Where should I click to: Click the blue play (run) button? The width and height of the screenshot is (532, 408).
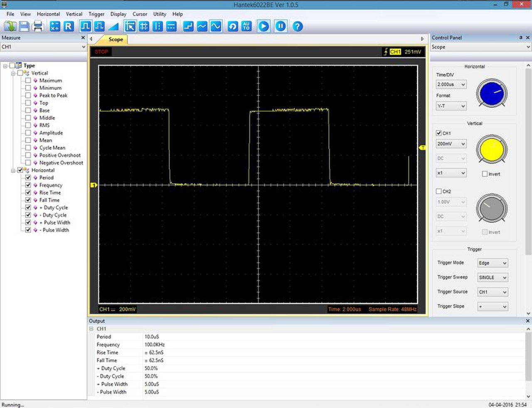[264, 27]
